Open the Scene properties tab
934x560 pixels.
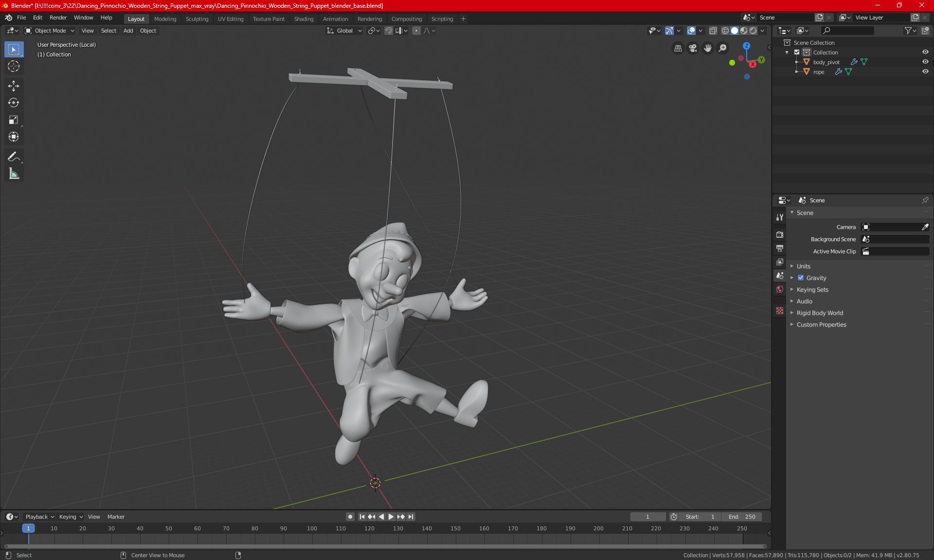coord(780,276)
